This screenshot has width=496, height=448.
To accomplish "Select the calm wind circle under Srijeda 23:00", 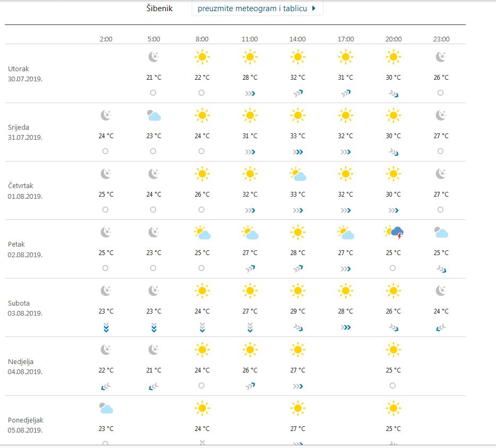I will tap(440, 151).
